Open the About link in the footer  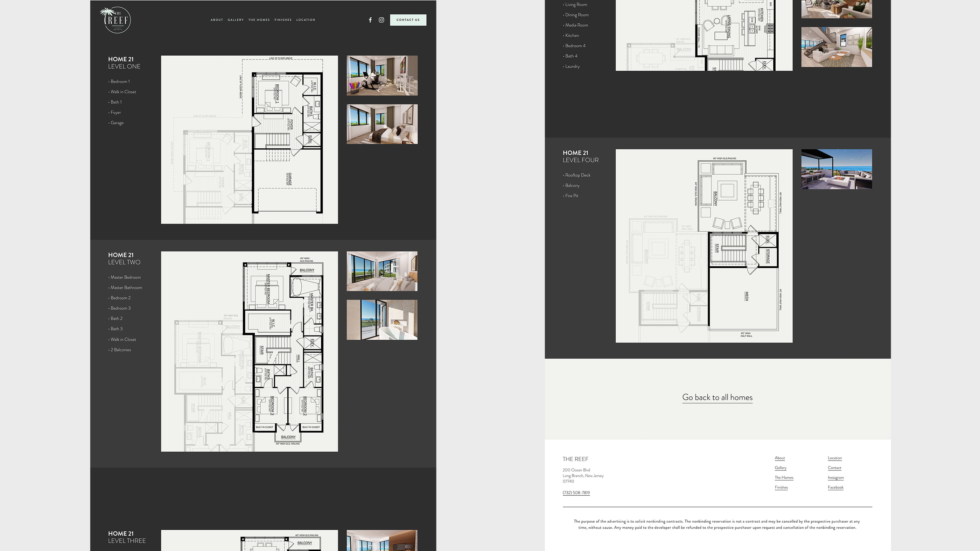[779, 458]
